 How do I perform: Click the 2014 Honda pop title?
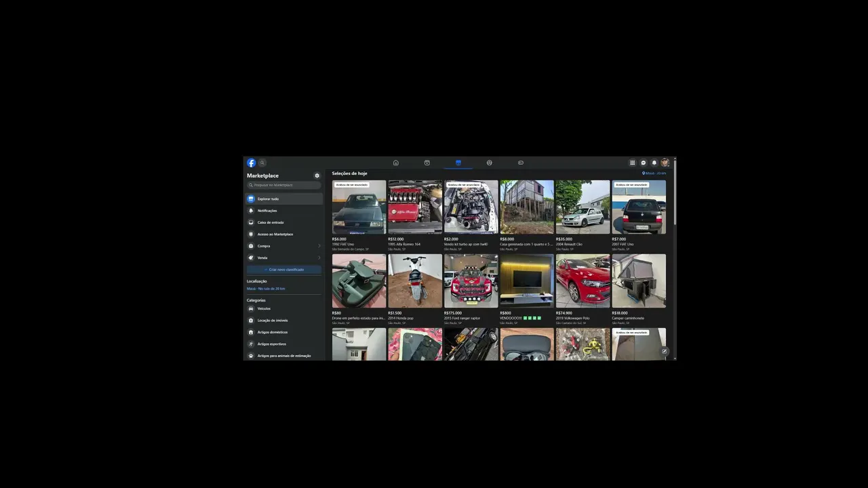pyautogui.click(x=401, y=318)
